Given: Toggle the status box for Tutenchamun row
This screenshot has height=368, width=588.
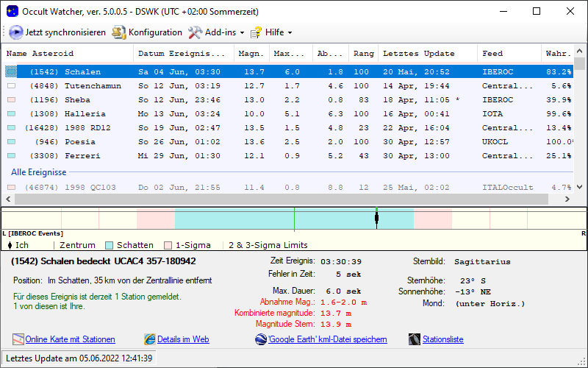Looking at the screenshot, I should tap(11, 86).
